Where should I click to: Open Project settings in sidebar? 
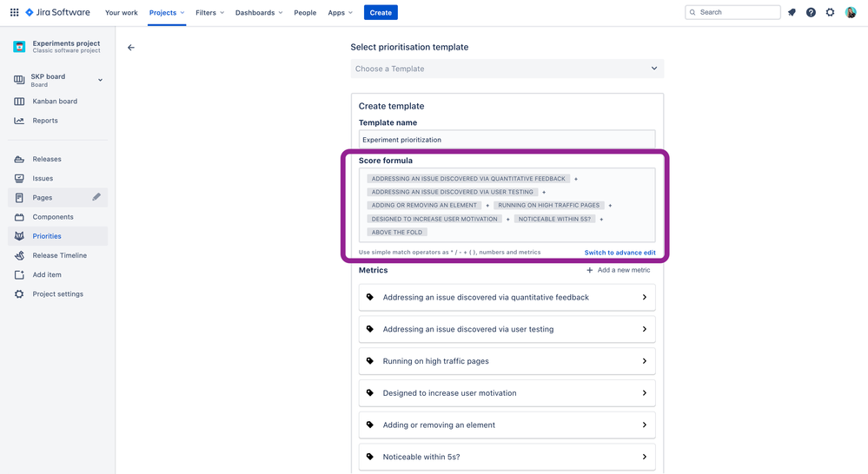57,294
